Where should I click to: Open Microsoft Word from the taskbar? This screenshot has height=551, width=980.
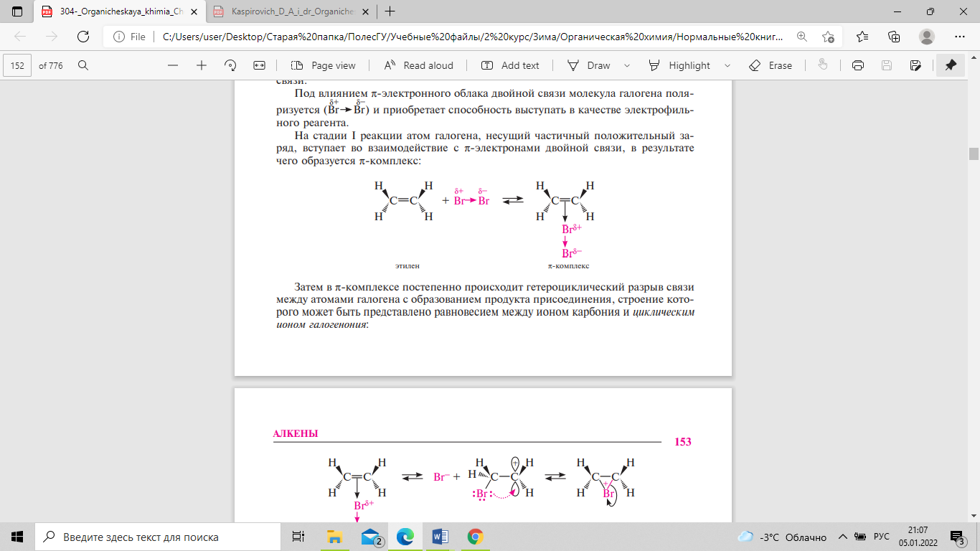tap(440, 537)
